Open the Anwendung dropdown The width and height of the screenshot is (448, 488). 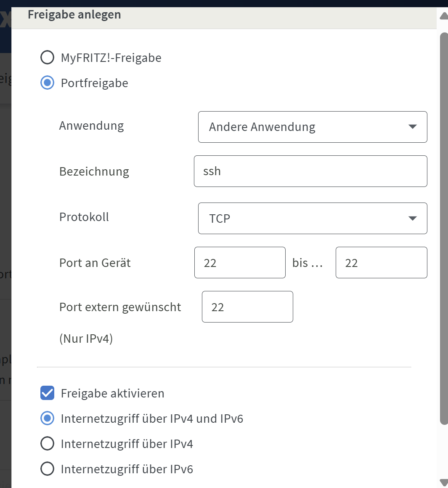click(x=312, y=127)
